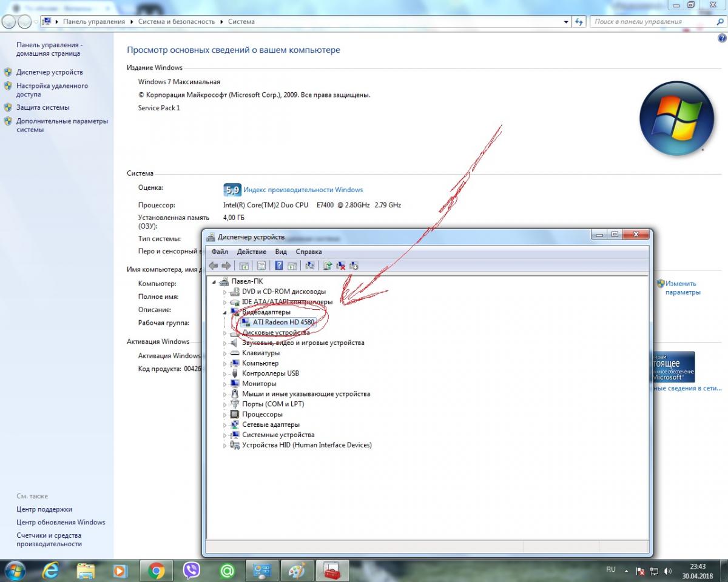Open the Вид menu in Device Manager
The height and width of the screenshot is (582, 728).
click(x=280, y=252)
